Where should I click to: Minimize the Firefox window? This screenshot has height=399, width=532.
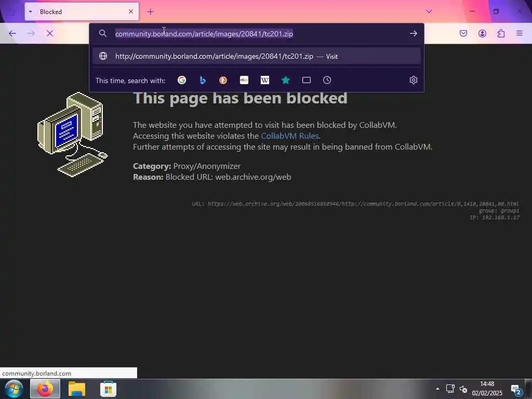pyautogui.click(x=472, y=11)
